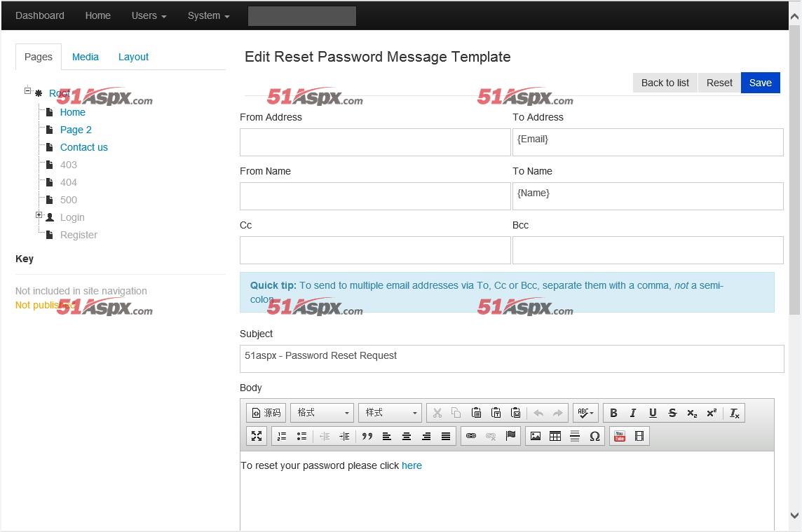Maximize the editor with fullscreen icon

[x=257, y=437]
